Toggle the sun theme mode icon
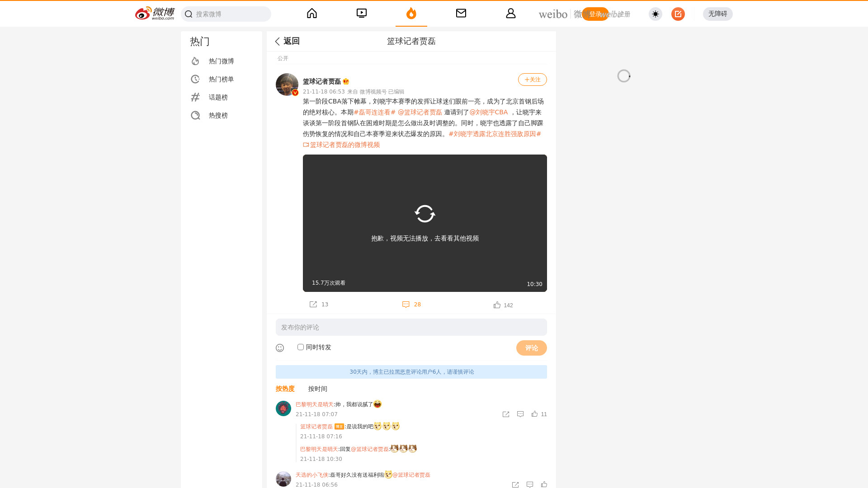The height and width of the screenshot is (488, 868). click(656, 14)
